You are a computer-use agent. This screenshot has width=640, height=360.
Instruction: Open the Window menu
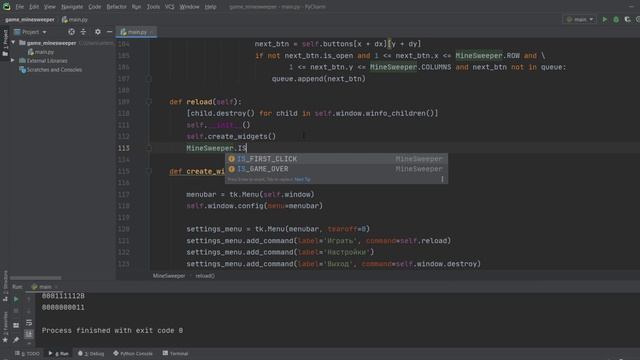pyautogui.click(x=189, y=7)
